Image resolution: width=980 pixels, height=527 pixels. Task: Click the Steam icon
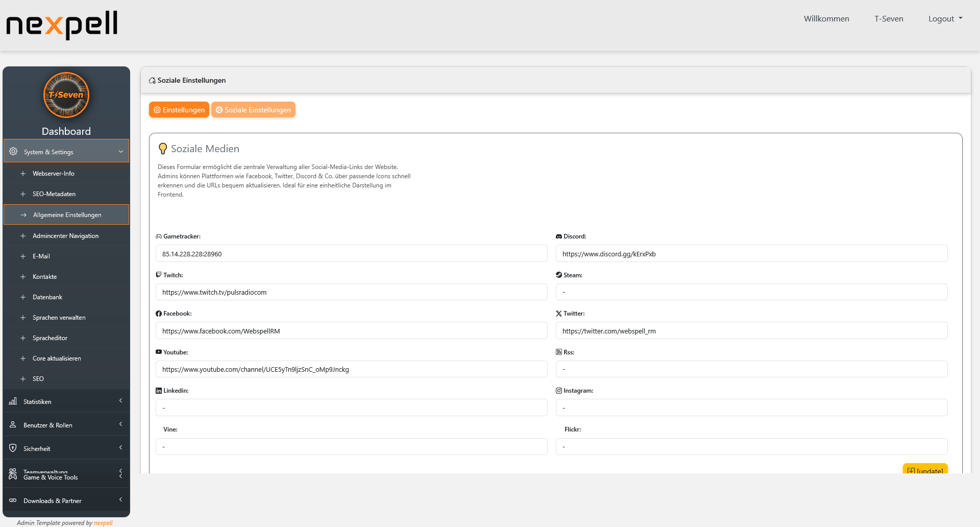558,275
